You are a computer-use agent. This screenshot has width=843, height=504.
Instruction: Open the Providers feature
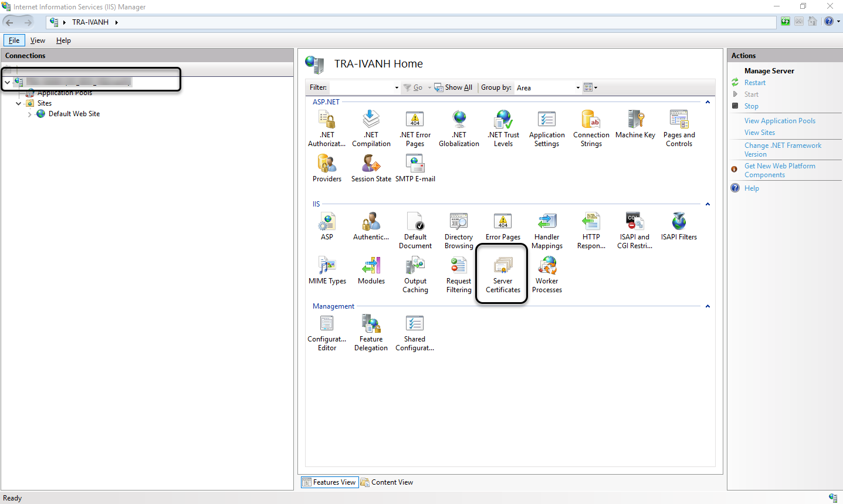(x=327, y=168)
